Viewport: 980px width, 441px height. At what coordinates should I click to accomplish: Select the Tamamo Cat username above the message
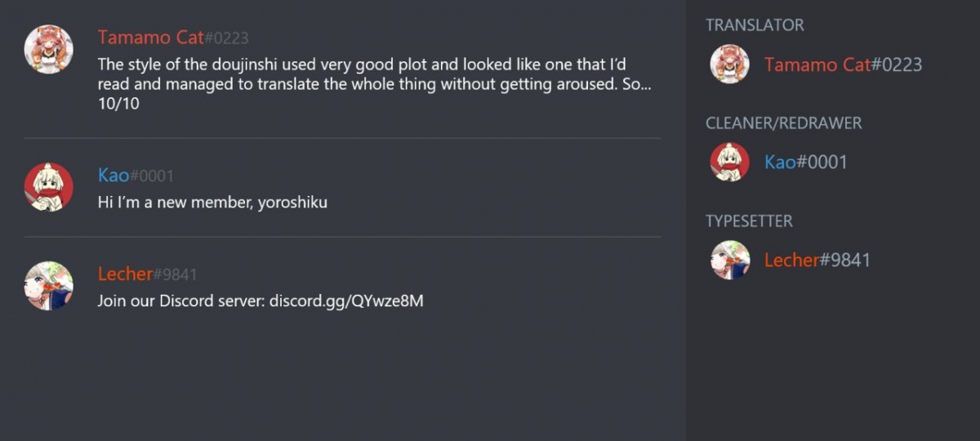[x=150, y=38]
